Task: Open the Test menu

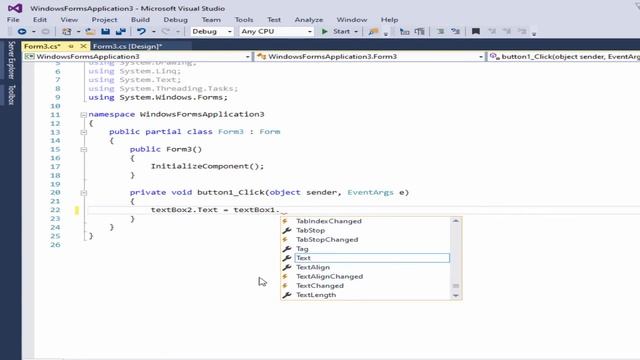Action: [x=274, y=20]
